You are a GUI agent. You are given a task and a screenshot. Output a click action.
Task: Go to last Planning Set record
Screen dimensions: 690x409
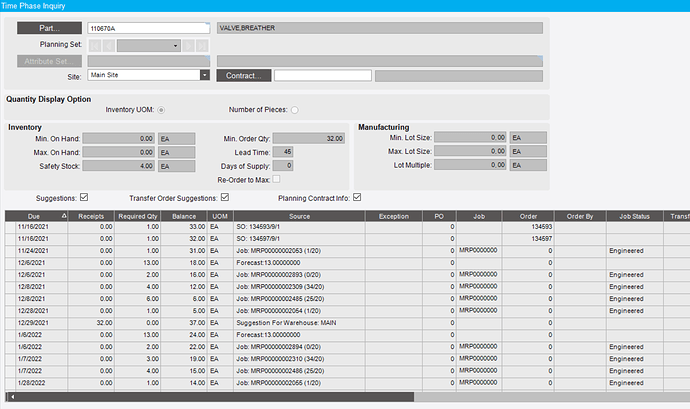202,45
